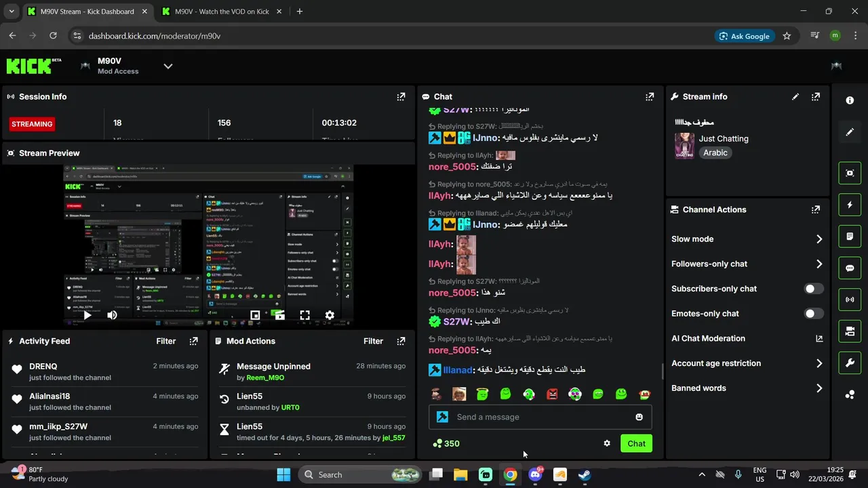Click the Arabic language tag
The width and height of the screenshot is (868, 488).
715,153
